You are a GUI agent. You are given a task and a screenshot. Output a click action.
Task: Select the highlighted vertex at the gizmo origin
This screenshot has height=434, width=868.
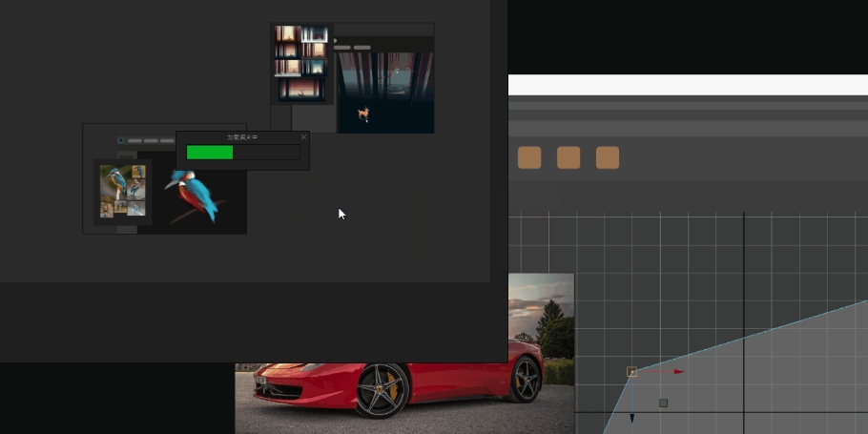coord(631,371)
